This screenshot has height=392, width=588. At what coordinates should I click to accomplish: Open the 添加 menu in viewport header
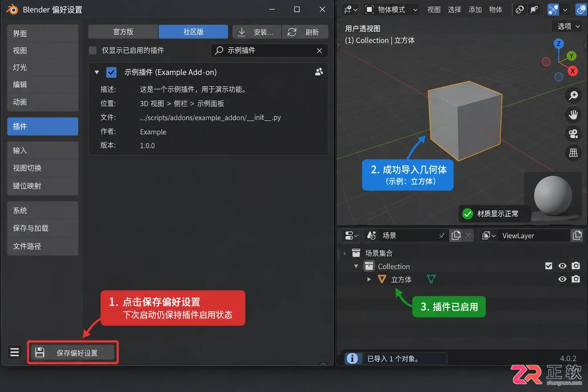[x=475, y=10]
